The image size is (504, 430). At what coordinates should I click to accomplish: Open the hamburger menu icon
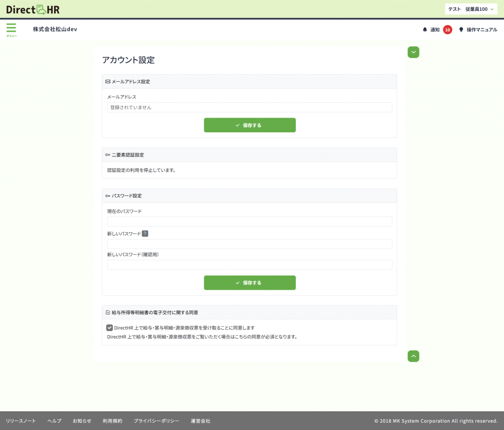pos(11,29)
